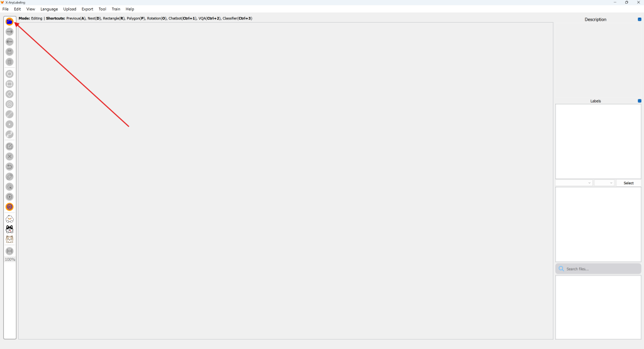The image size is (644, 349).
Task: Open the Language menu
Action: (49, 9)
